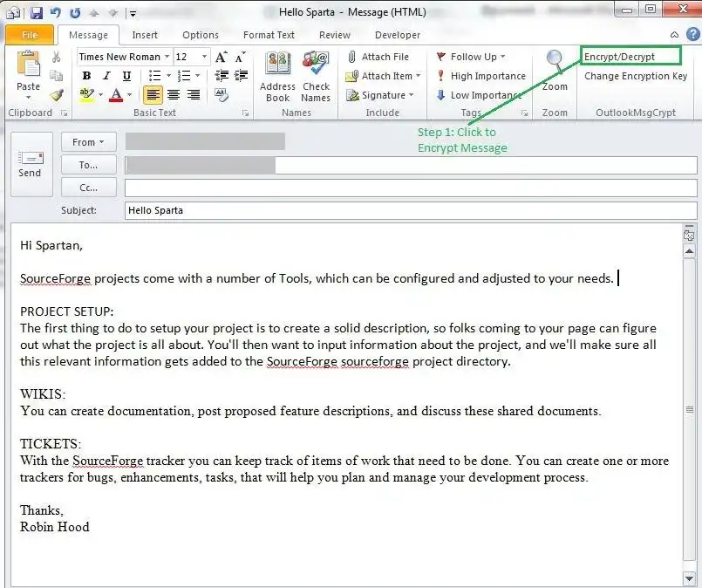
Task: Increase indent of the paragraph
Action: pyautogui.click(x=241, y=76)
